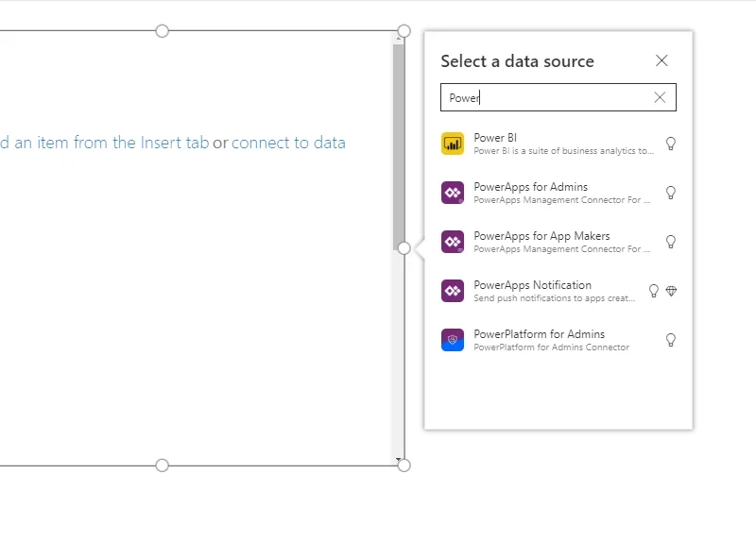Screen dimensions: 756x542
Task: Click lightbulb icon next to PowerApps for Admins
Action: tap(671, 193)
